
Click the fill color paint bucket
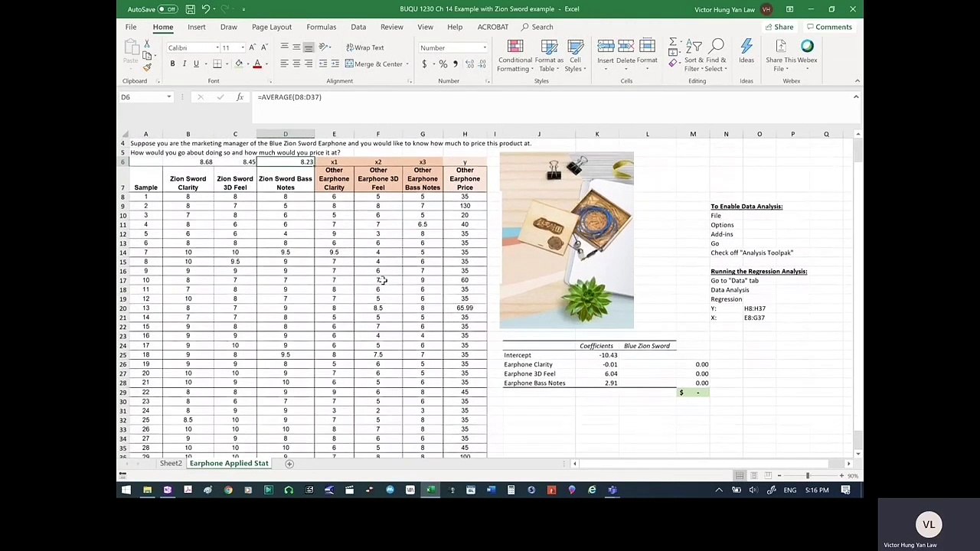[239, 64]
